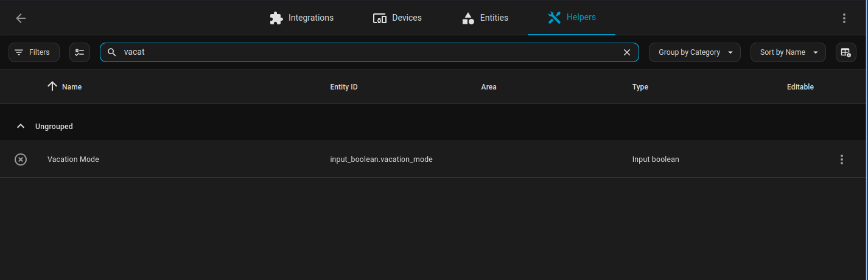Click the sort arrow beside Name

(x=52, y=86)
